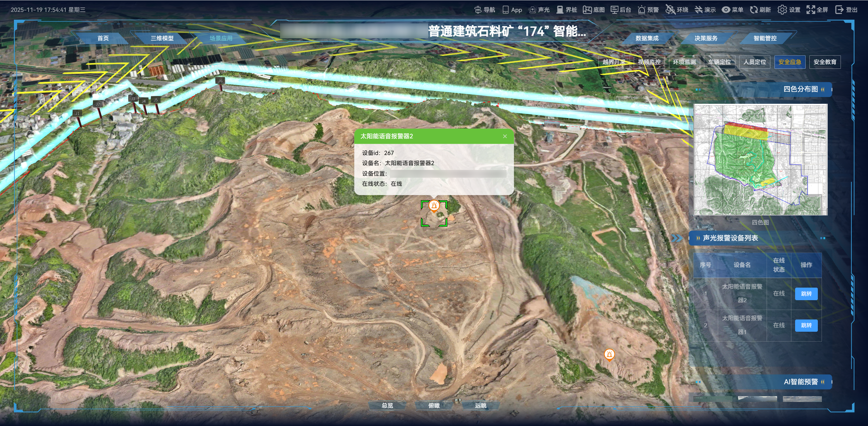Toggle 环绕 orbit rotation mode
The width and height of the screenshot is (868, 426).
(670, 9)
